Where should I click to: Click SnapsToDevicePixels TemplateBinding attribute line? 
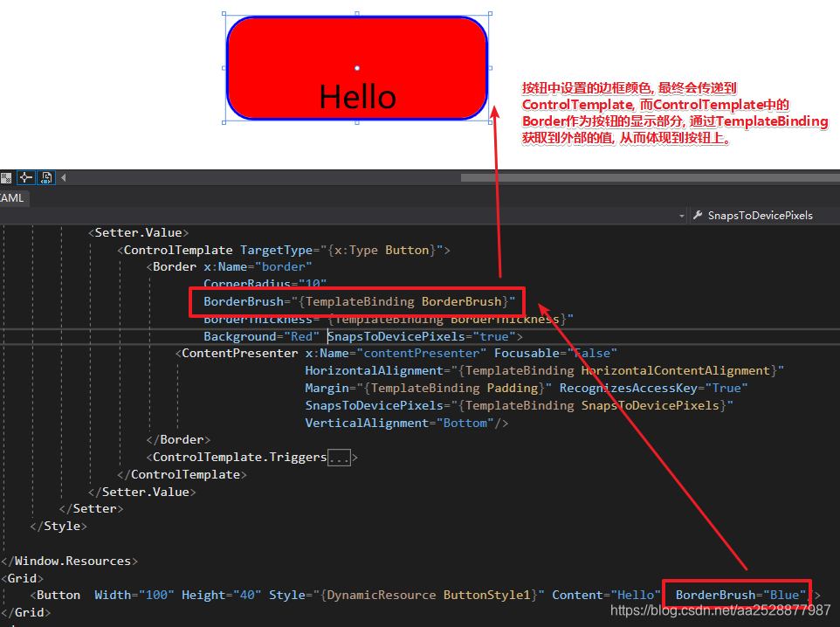pyautogui.click(x=520, y=406)
